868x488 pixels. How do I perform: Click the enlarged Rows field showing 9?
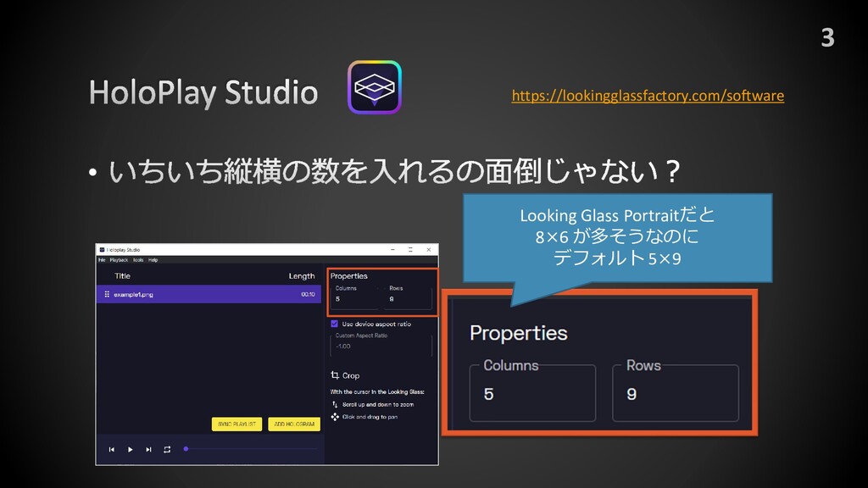(676, 393)
